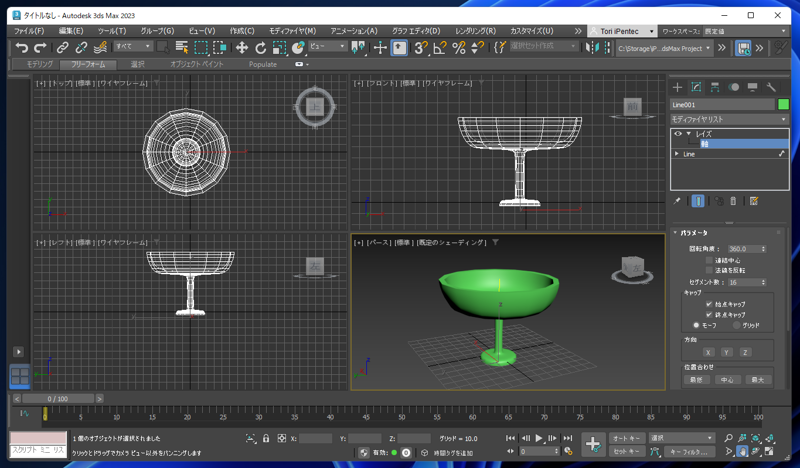Click 最大 align button
The width and height of the screenshot is (800, 468).
click(x=758, y=380)
